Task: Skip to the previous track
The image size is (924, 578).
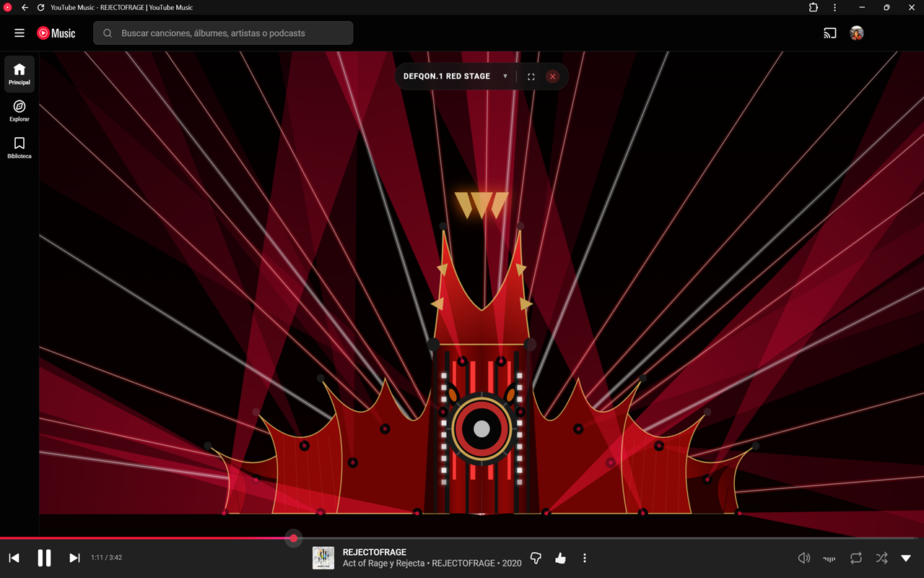Action: point(14,558)
